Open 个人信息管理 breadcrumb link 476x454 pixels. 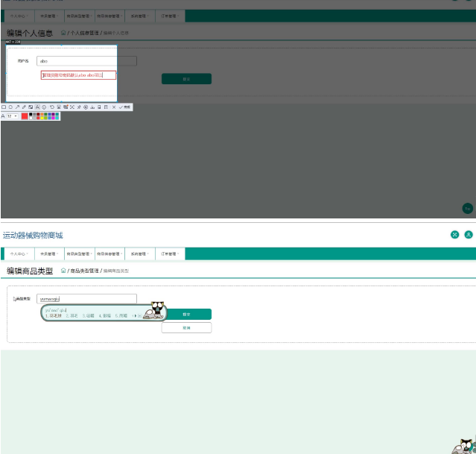click(85, 33)
